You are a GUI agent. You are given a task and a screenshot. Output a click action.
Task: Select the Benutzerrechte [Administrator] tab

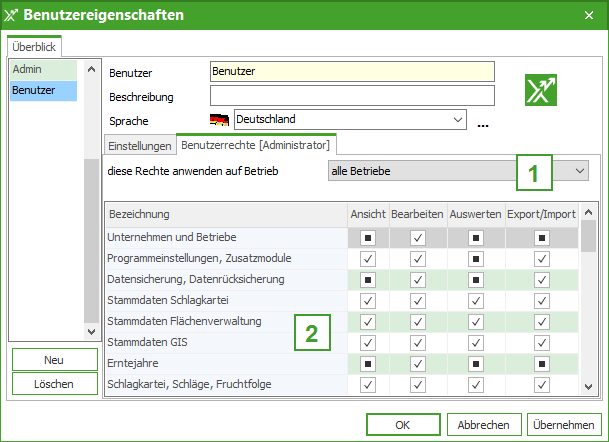[x=256, y=144]
